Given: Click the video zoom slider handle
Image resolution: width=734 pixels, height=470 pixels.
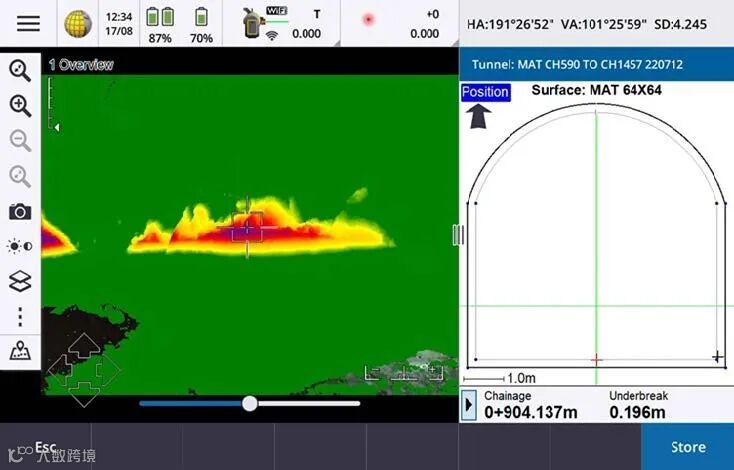Looking at the screenshot, I should (250, 404).
